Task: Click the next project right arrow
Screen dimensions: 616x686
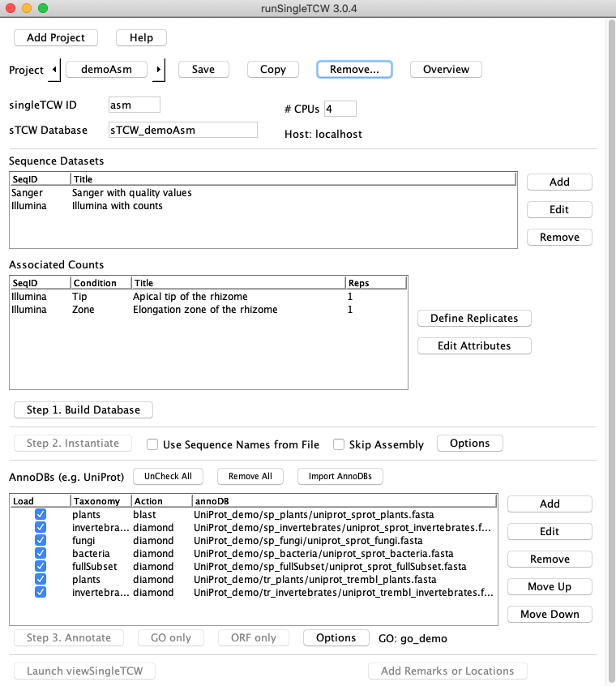Action: pos(159,70)
